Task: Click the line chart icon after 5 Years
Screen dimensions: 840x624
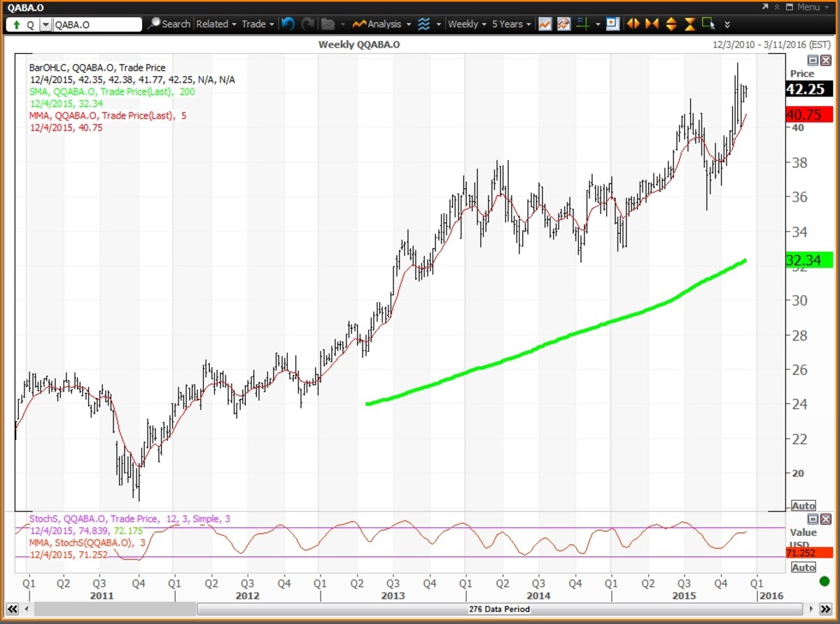Action: coord(545,24)
